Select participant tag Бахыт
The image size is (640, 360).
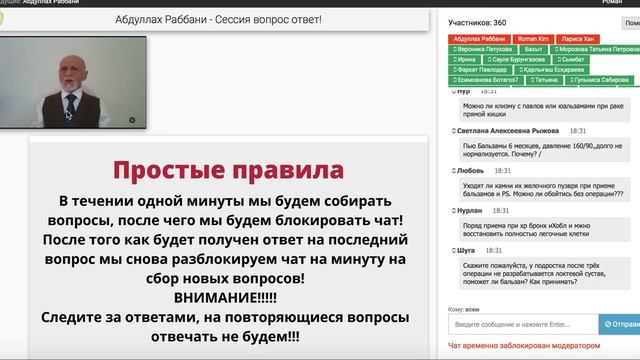pos(533,49)
